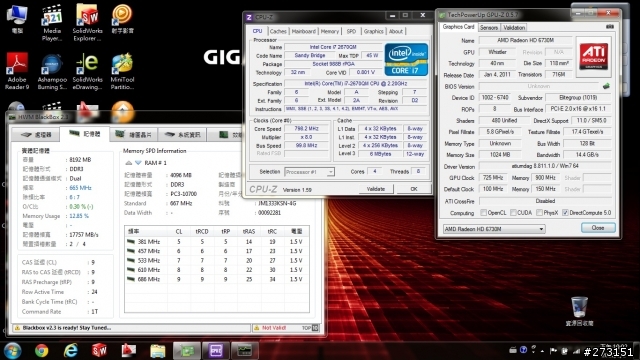The width and height of the screenshot is (640, 360).
Task: Click previous RAM slot up arrow in BlackBox
Action: [128, 162]
